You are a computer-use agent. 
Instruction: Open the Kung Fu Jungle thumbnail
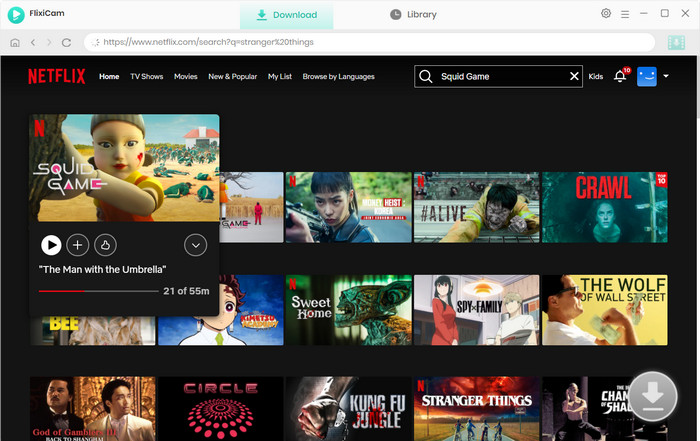(349, 409)
